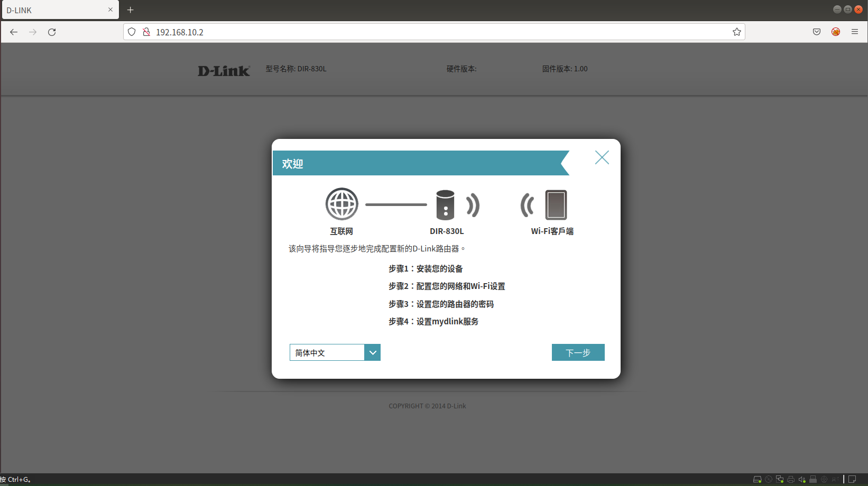The image size is (868, 486).
Task: Click the language dropdown arrow button
Action: 373,352
